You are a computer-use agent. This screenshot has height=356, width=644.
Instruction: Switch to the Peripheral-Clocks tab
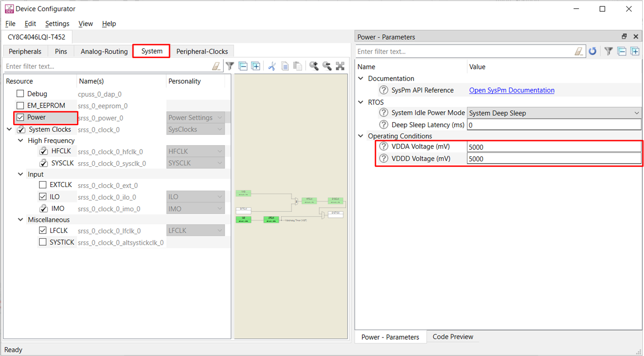(202, 51)
